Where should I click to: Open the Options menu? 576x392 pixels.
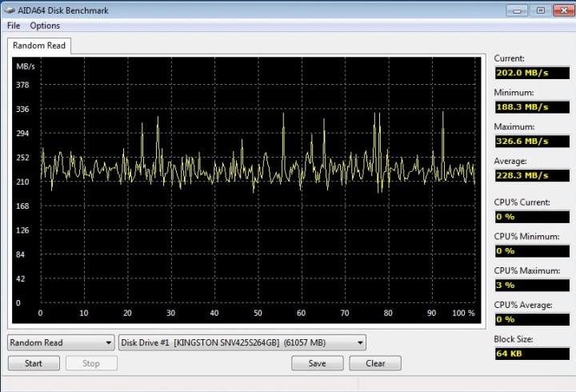(x=45, y=26)
